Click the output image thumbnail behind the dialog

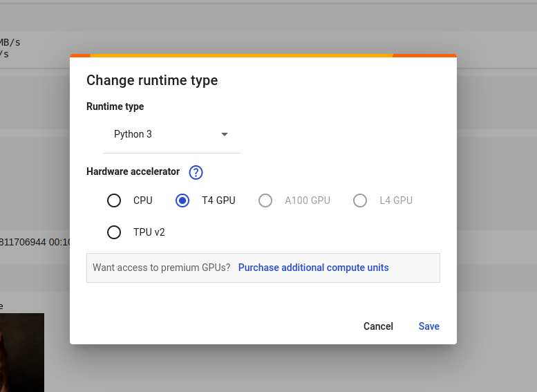point(22,353)
